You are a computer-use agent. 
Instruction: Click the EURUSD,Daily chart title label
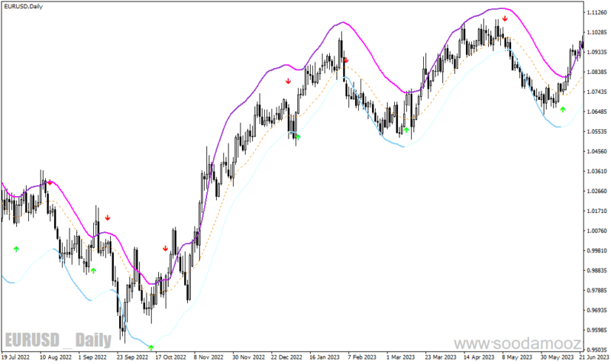(24, 7)
